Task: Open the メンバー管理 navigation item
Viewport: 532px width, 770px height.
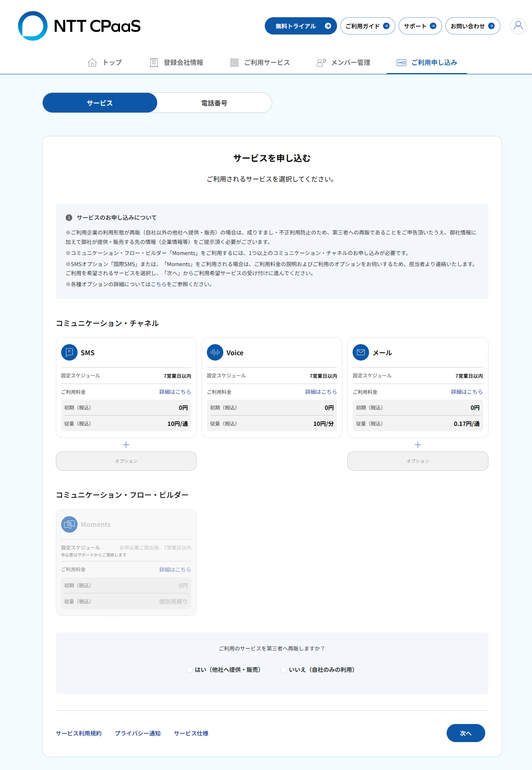Action: (344, 62)
